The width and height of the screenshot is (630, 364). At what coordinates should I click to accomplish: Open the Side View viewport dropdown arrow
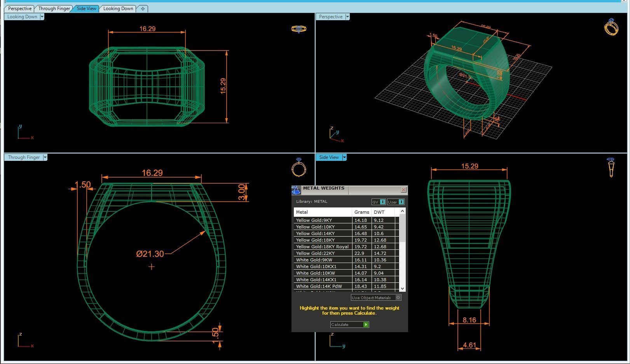tap(344, 157)
